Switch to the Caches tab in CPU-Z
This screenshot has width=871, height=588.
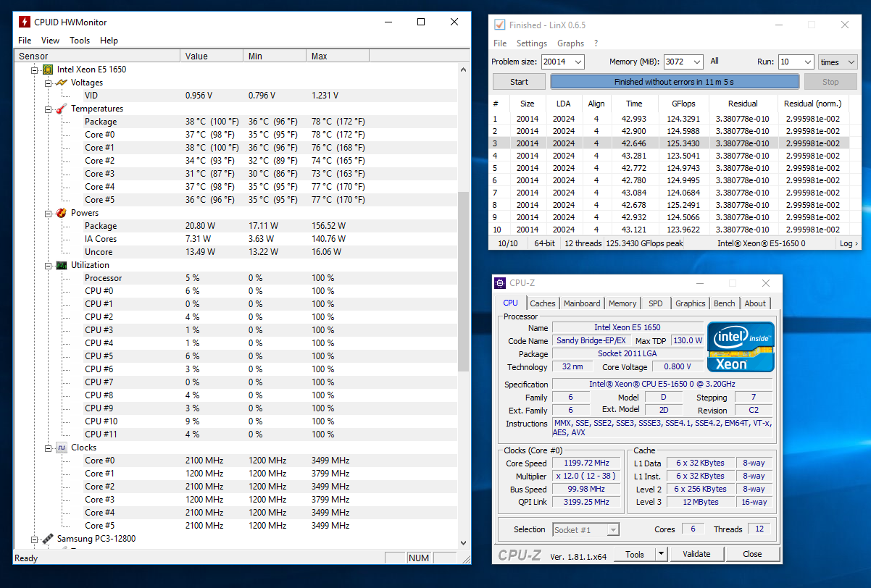[x=542, y=303]
